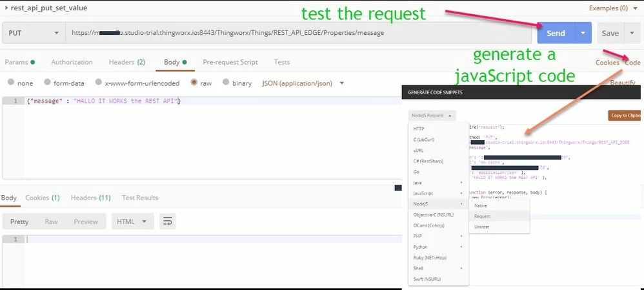This screenshot has width=644, height=290.
Task: Open the JSON (application/json) content type dropdown
Action: 303,83
